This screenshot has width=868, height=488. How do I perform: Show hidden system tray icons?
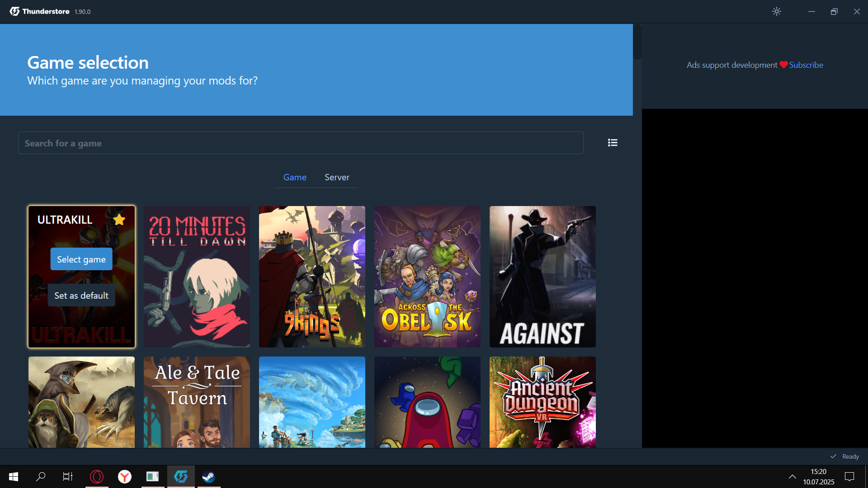tap(793, 477)
